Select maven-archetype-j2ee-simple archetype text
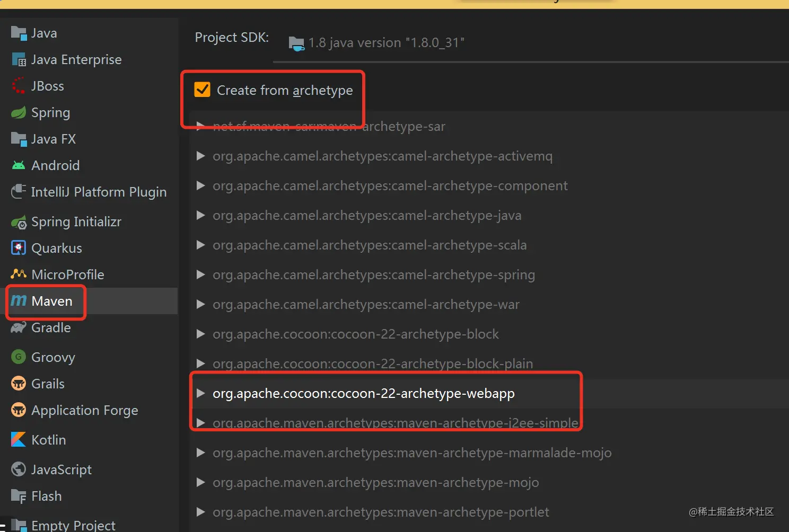Viewport: 789px width, 532px height. pos(396,423)
